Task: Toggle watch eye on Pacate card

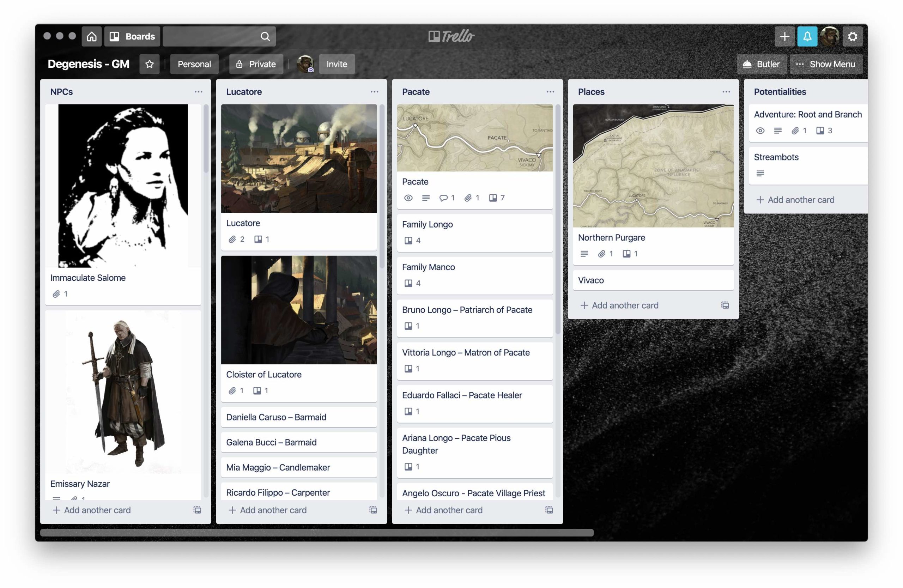Action: click(x=408, y=198)
